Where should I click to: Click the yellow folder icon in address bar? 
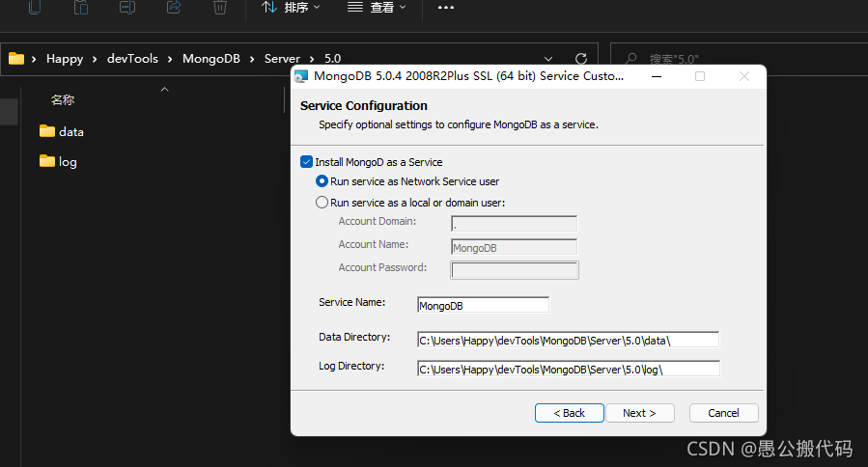coord(16,58)
